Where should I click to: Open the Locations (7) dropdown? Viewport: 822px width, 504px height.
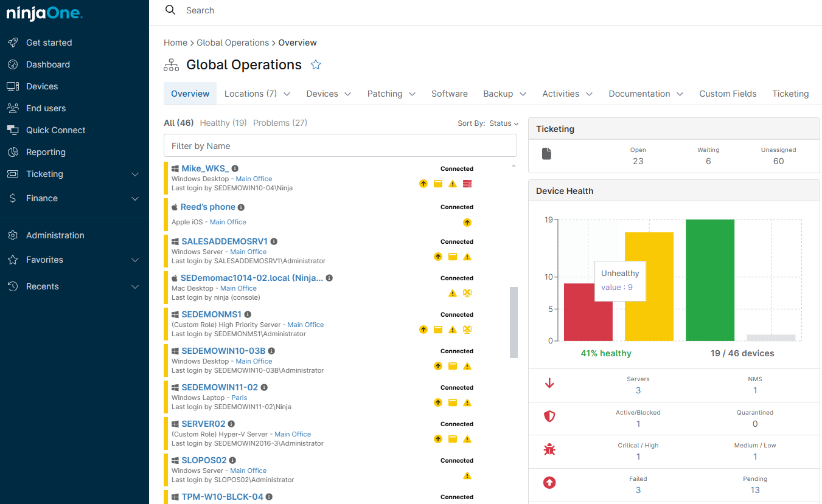pyautogui.click(x=257, y=94)
